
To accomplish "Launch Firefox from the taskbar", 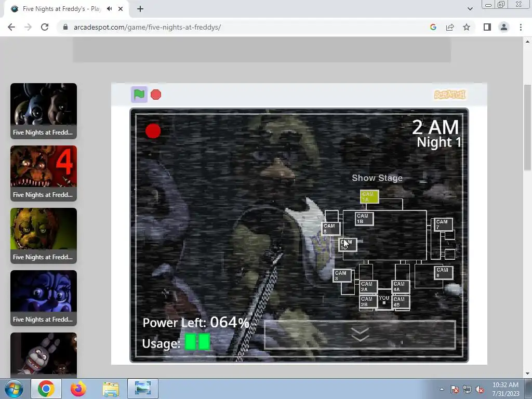I will [78, 389].
